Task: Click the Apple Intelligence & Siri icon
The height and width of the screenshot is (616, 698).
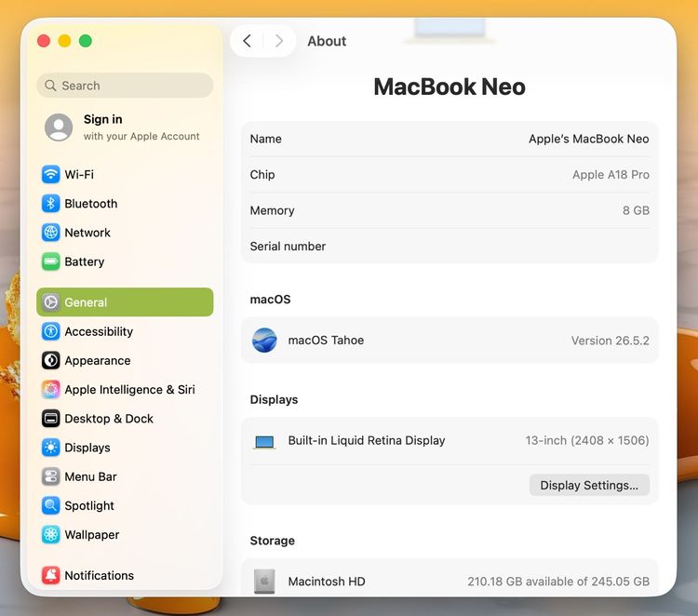Action: pyautogui.click(x=51, y=390)
